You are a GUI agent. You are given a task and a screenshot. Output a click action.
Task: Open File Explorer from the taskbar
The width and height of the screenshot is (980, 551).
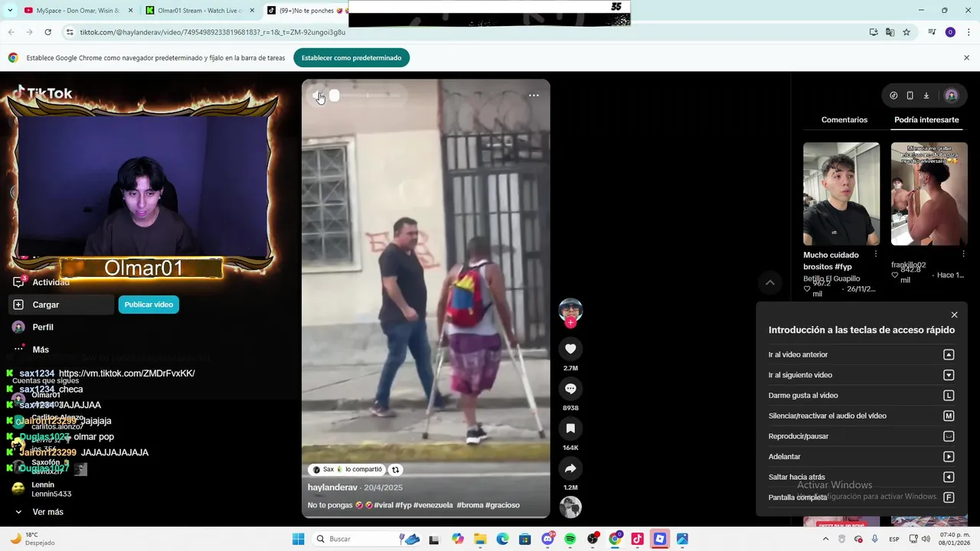pos(480,539)
